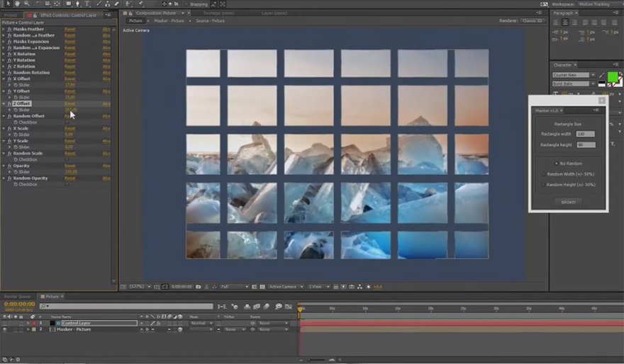Screen dimensions: 624x364
Task: Open the comp mini-flowchart icon in timeline
Action: (222, 307)
